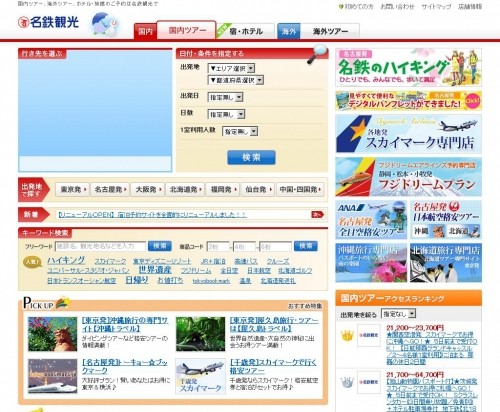Open the ranking 出発地を絞る dropdown

coord(399,314)
